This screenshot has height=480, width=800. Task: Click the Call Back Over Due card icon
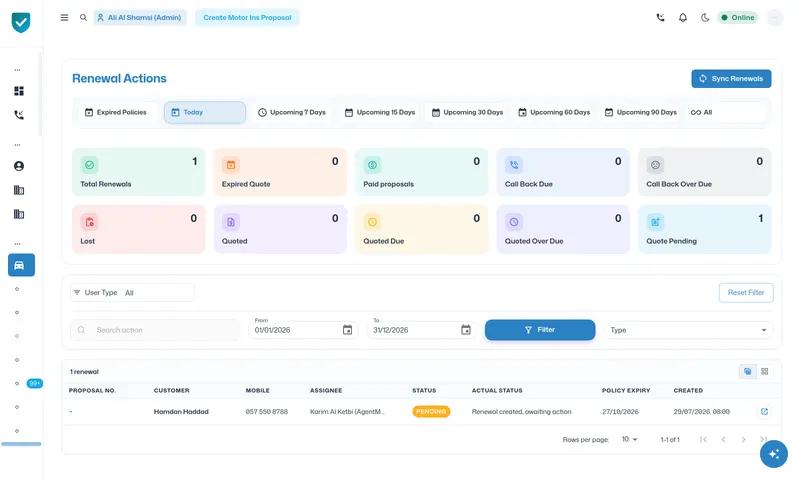pyautogui.click(x=656, y=165)
